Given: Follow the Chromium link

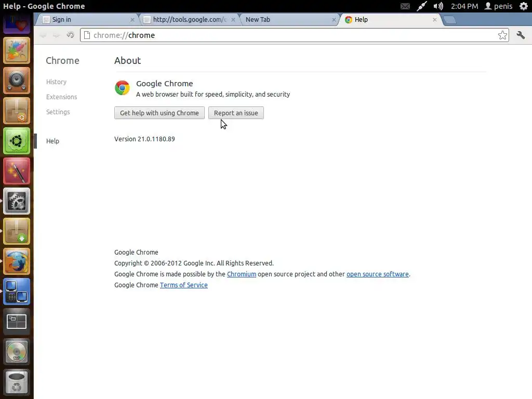Looking at the screenshot, I should pyautogui.click(x=242, y=274).
